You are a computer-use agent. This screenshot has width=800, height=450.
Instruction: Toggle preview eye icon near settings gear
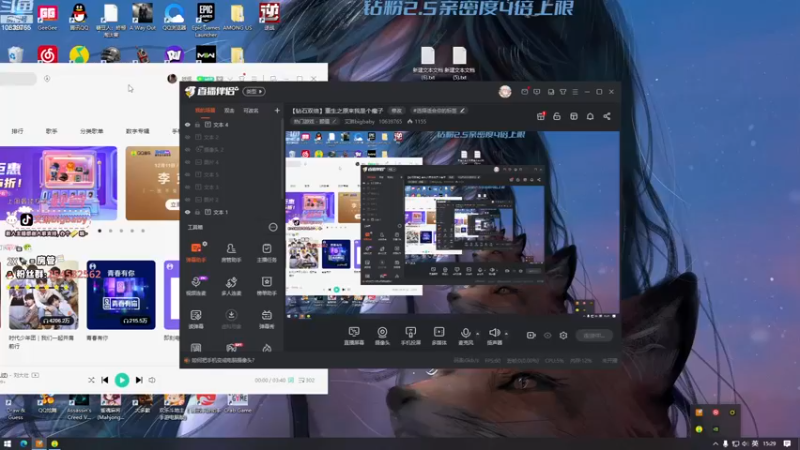[x=547, y=335]
